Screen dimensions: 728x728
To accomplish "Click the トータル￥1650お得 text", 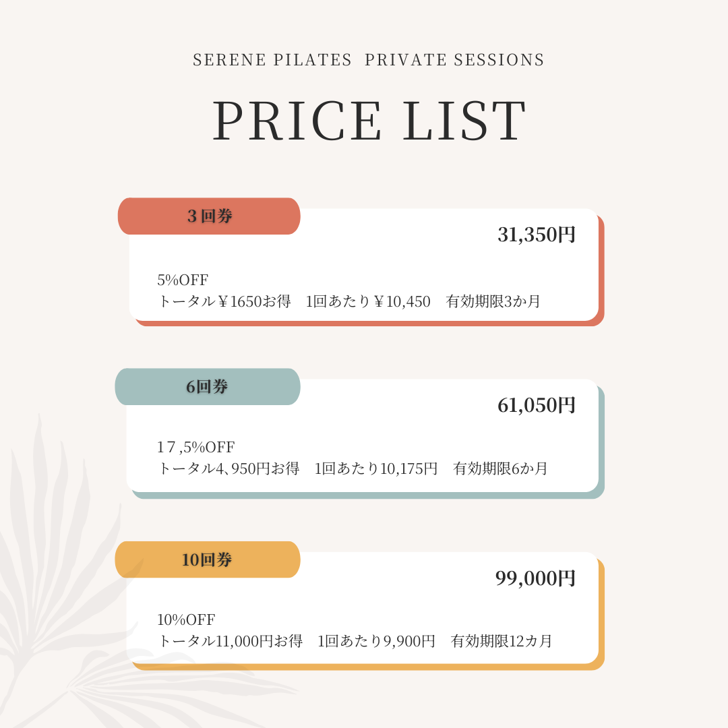I will click(224, 301).
